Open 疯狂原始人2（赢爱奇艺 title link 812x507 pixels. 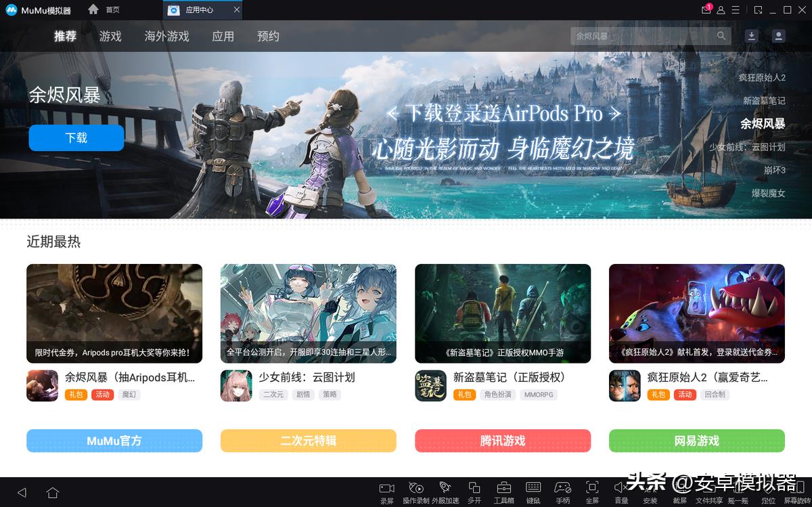pos(707,378)
